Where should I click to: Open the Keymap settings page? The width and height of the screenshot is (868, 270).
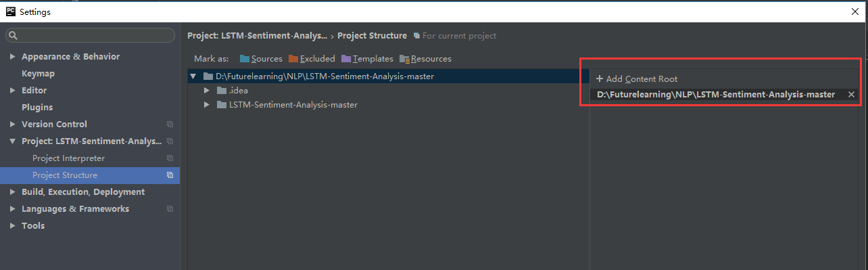coord(38,74)
